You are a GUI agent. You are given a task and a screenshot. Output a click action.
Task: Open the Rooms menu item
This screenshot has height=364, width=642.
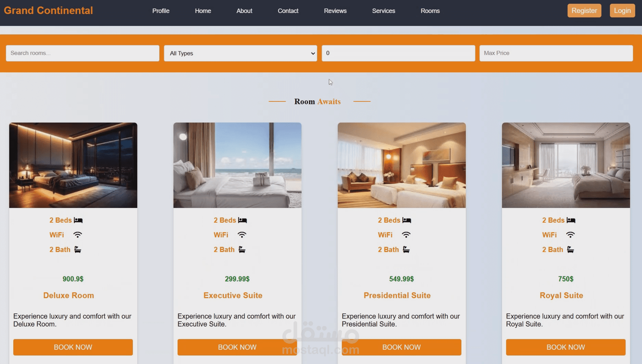pyautogui.click(x=430, y=11)
